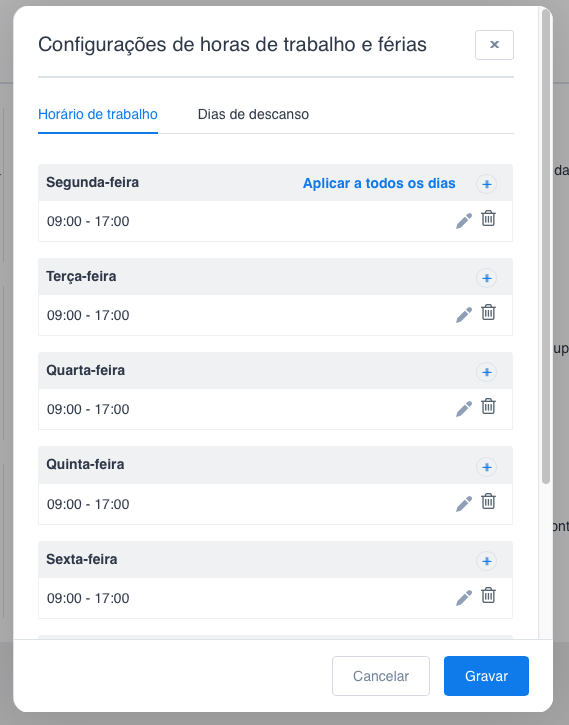
Task: Edit Terça-feira working hours
Action: click(464, 314)
